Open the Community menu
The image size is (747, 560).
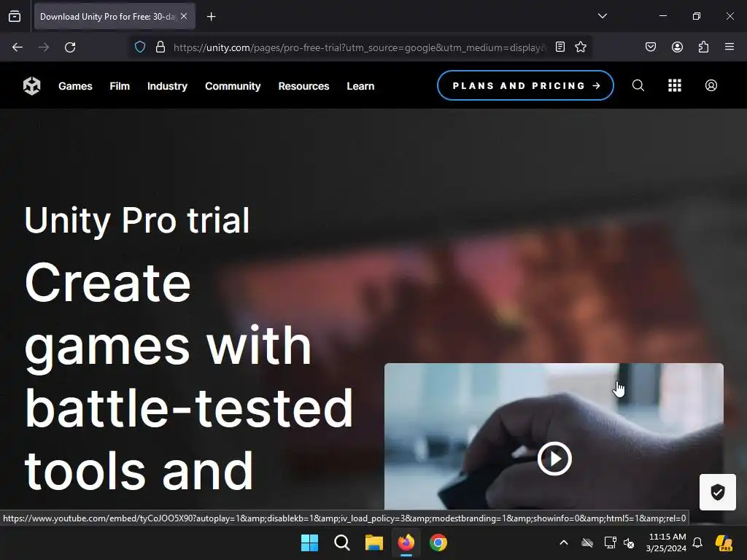233,86
